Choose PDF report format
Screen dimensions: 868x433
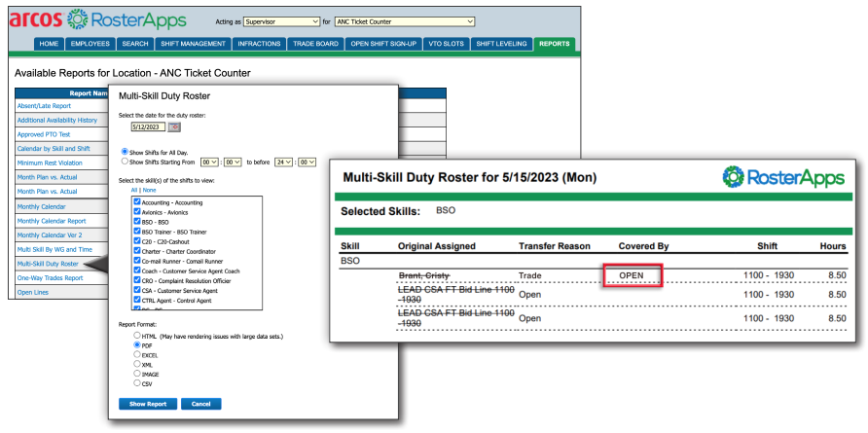coord(137,345)
